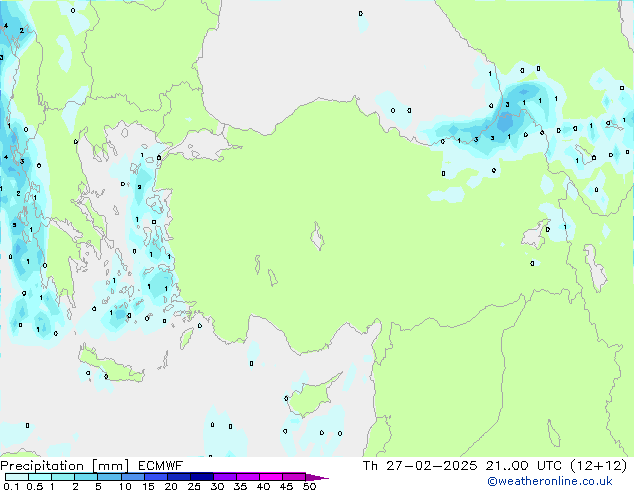Click the legend value label '15'
The width and height of the screenshot is (634, 490).
(x=148, y=486)
